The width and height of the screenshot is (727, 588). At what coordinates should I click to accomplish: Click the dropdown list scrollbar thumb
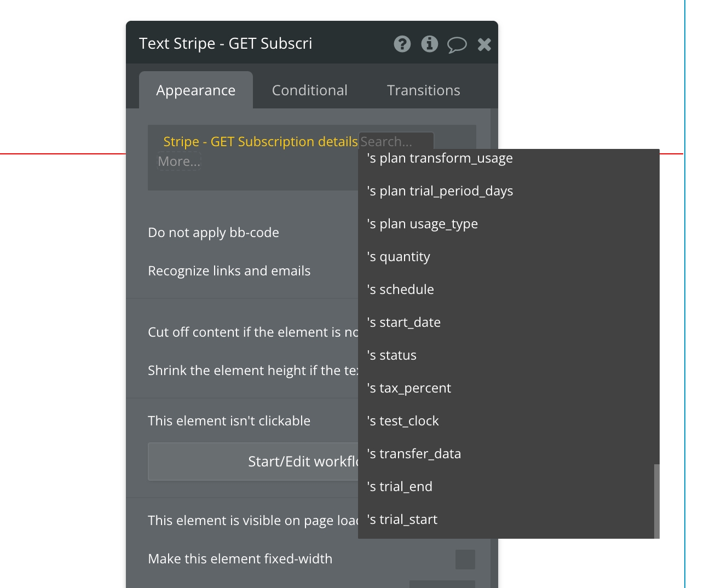pos(656,500)
